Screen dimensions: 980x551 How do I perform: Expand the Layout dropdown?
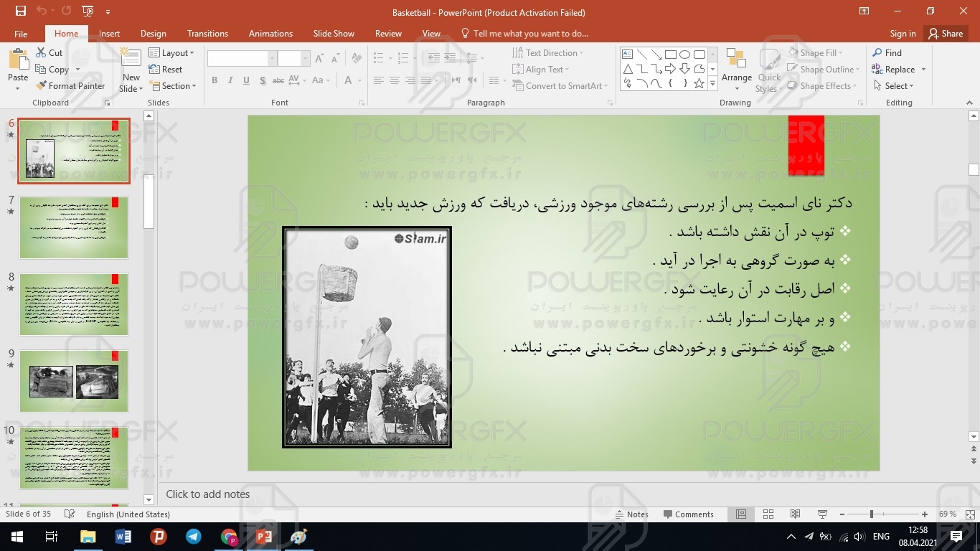(x=171, y=53)
